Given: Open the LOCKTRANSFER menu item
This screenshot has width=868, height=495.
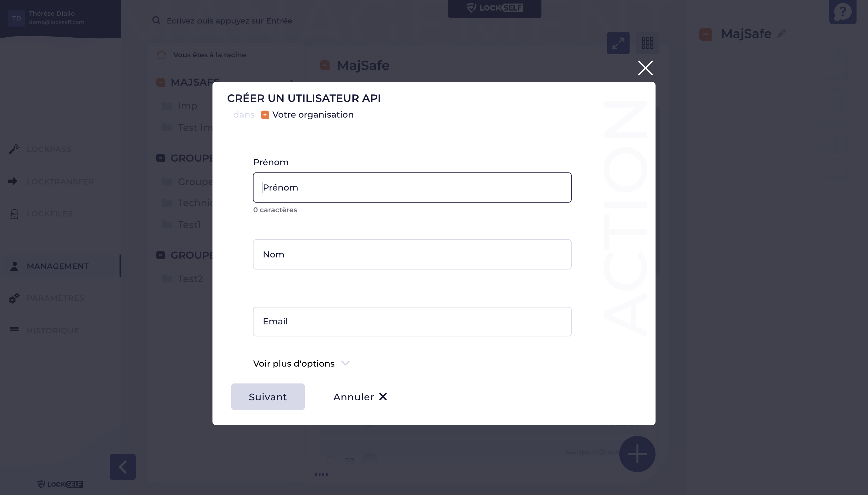Looking at the screenshot, I should click(x=60, y=181).
